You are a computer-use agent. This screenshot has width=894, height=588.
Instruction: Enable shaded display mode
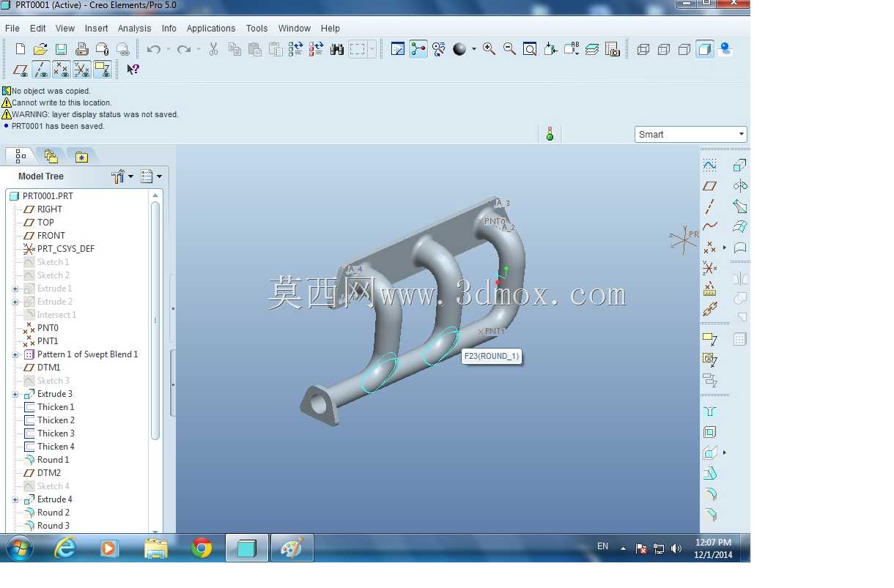[x=705, y=49]
